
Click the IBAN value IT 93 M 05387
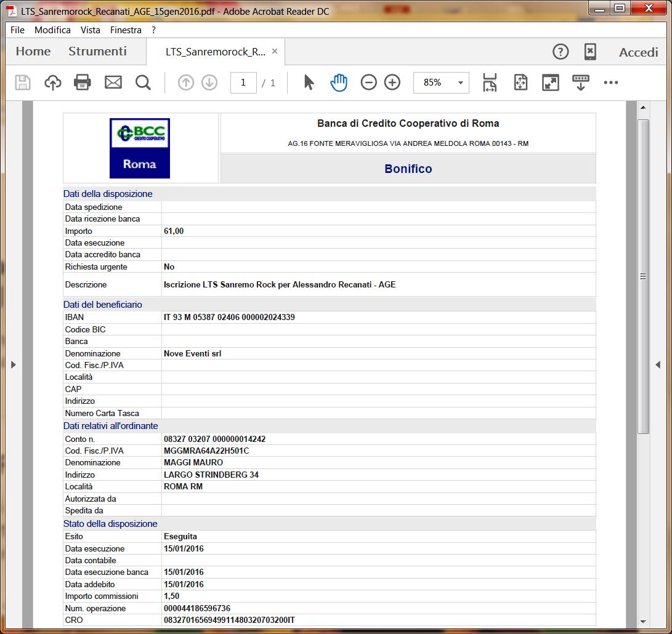coord(229,318)
